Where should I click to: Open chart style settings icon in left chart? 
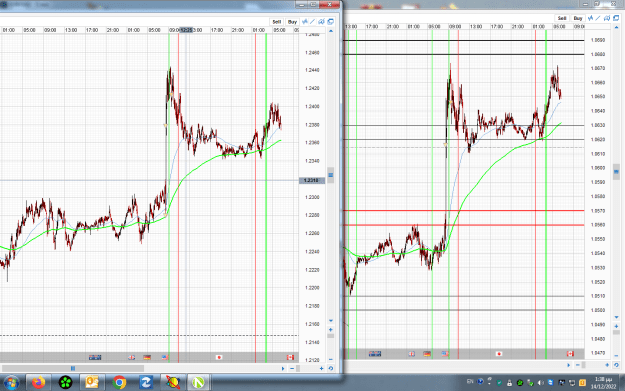321,22
